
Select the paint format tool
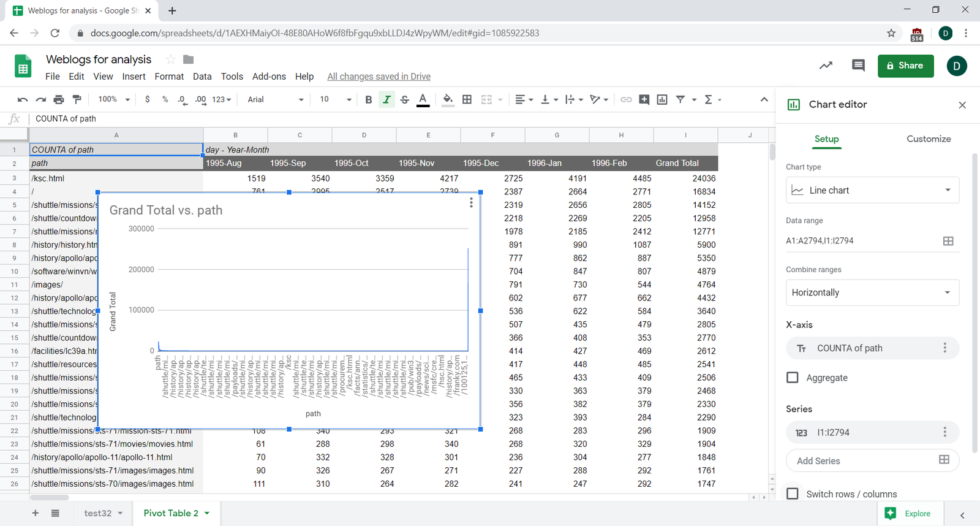tap(77, 99)
